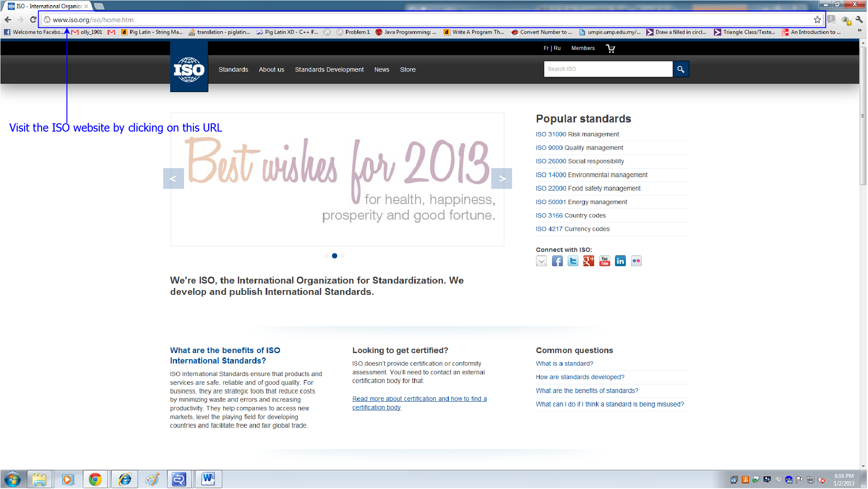Switch site language to Ru

click(557, 48)
